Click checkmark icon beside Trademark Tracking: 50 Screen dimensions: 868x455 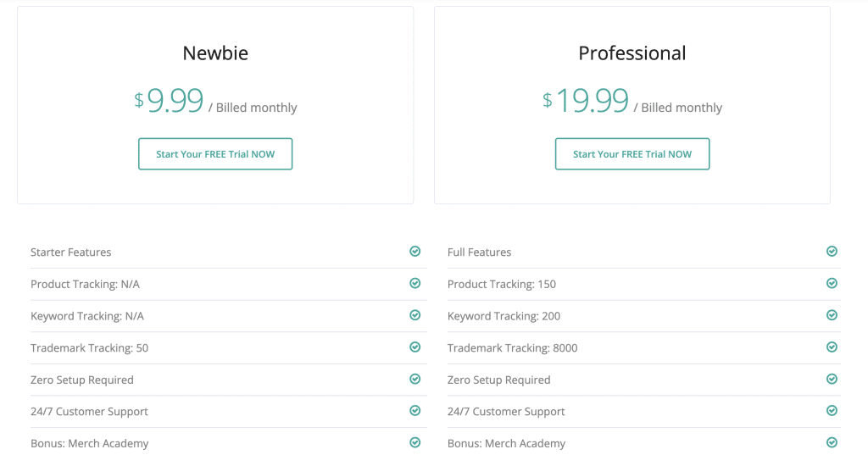415,347
